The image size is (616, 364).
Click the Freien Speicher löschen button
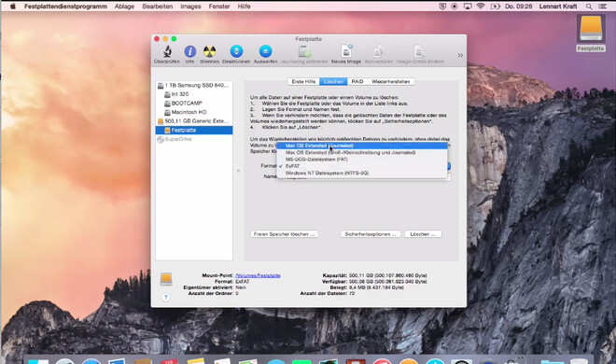[284, 234]
